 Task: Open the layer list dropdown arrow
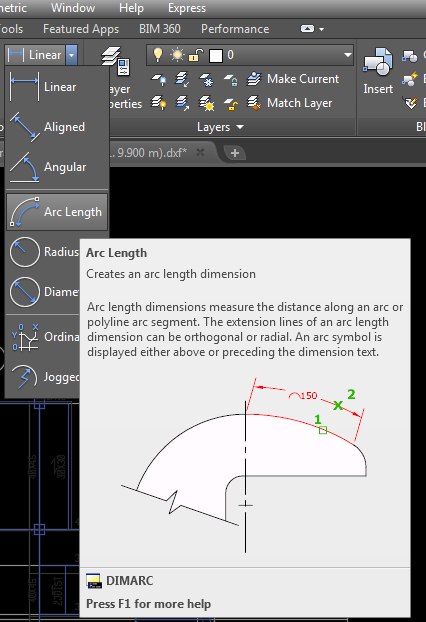[347, 55]
